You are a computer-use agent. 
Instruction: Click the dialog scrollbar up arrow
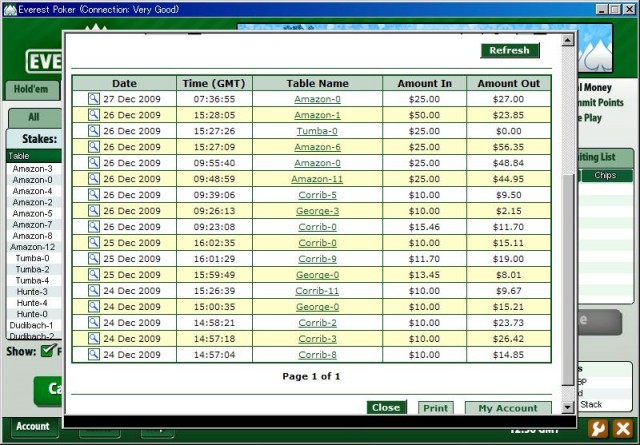click(x=568, y=40)
